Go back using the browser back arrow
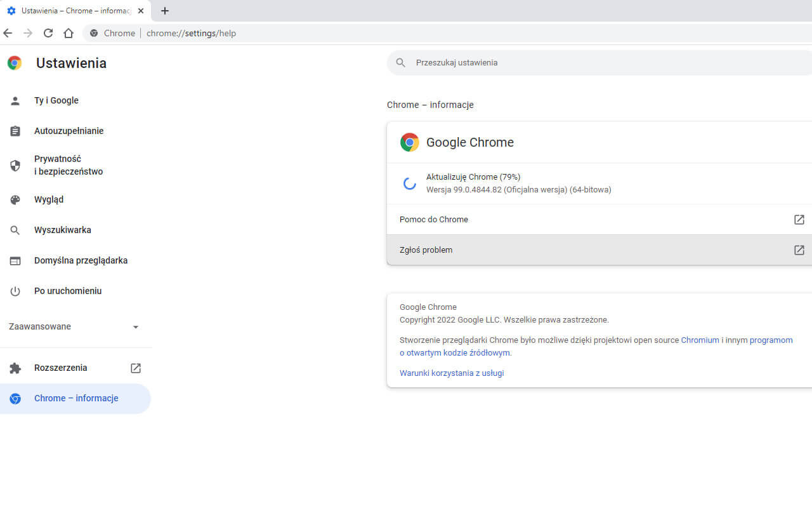 (x=8, y=33)
